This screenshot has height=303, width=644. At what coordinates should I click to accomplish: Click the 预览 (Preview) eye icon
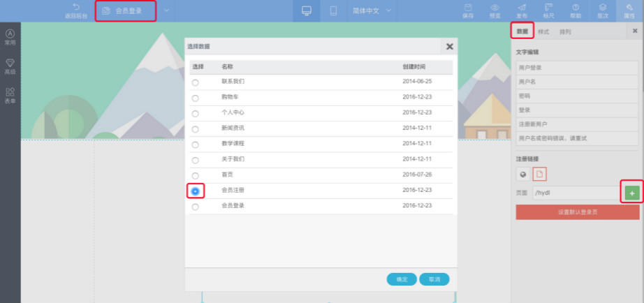point(495,10)
